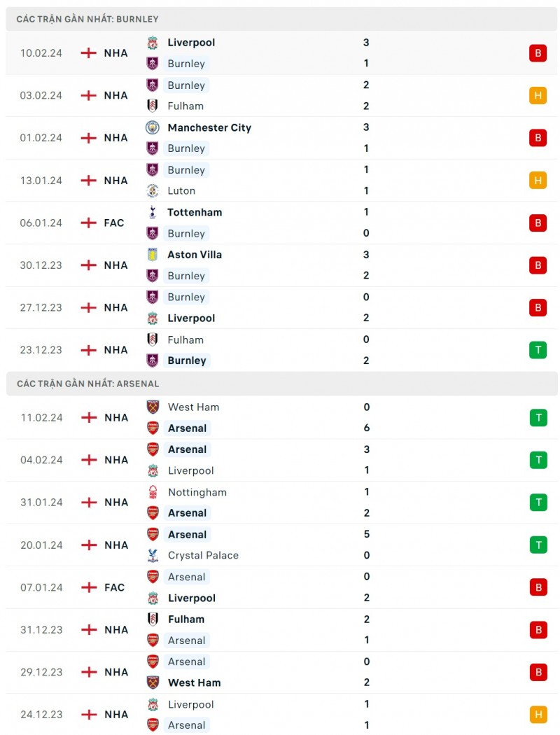Click Aston Villa crest icon

point(153,255)
